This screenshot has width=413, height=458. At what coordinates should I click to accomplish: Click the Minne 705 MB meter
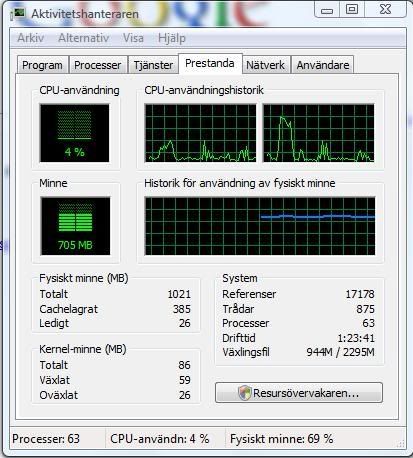pyautogui.click(x=75, y=226)
